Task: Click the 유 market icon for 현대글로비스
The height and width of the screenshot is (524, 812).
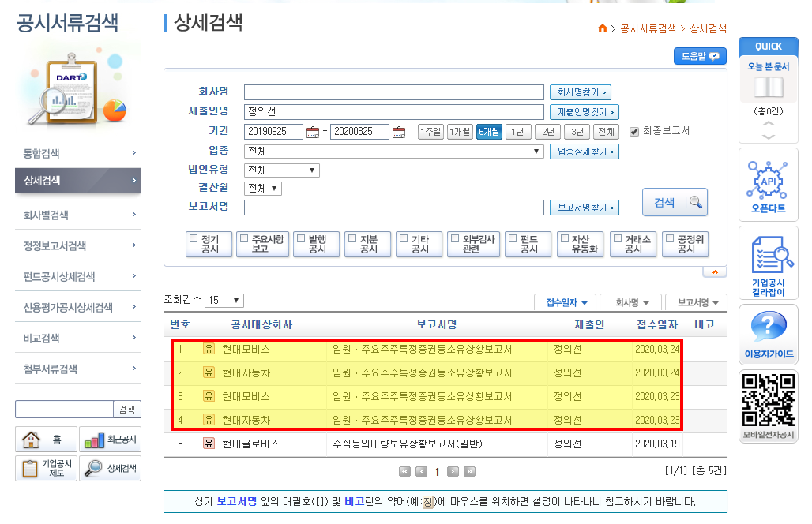Action: coord(209,444)
